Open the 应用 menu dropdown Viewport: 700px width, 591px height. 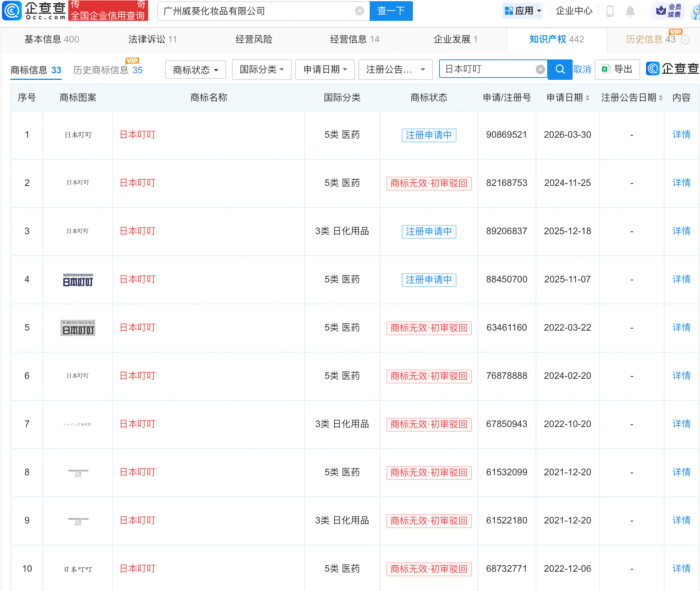click(523, 11)
